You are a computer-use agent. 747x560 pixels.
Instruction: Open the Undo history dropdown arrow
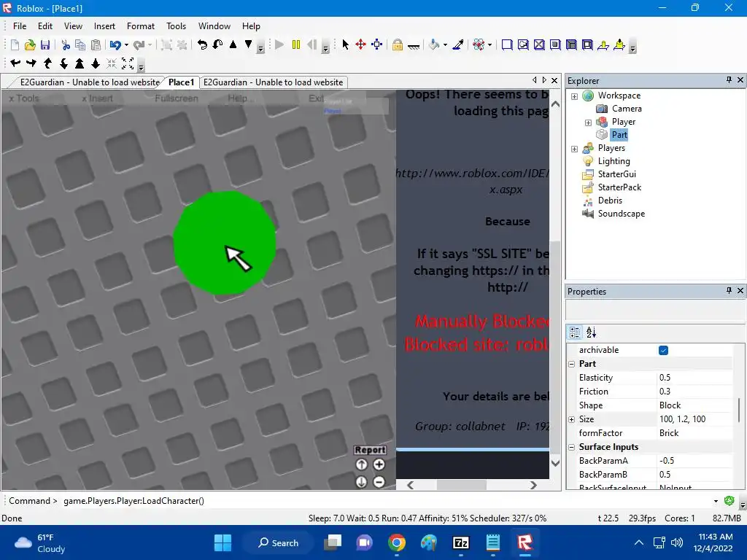pos(126,45)
